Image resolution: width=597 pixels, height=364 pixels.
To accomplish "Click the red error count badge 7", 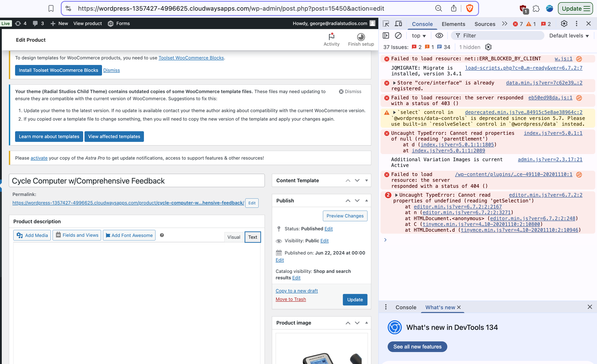I will (x=518, y=24).
